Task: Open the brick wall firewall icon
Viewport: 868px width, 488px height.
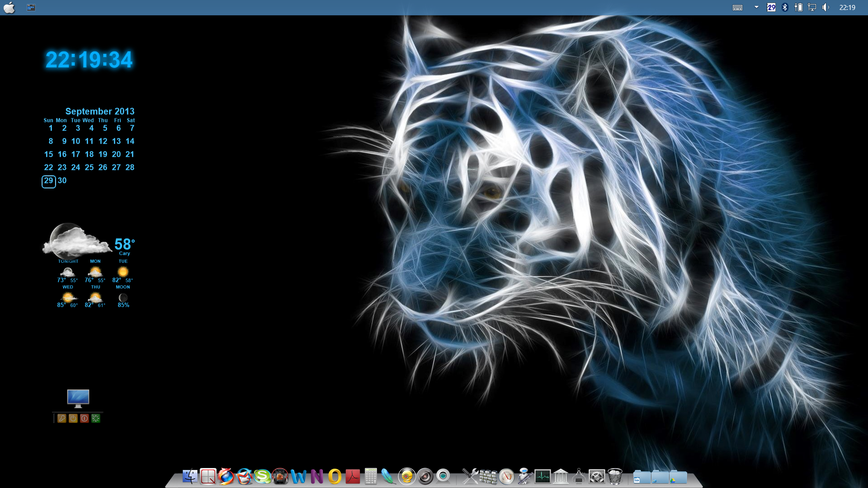Action: (488, 476)
